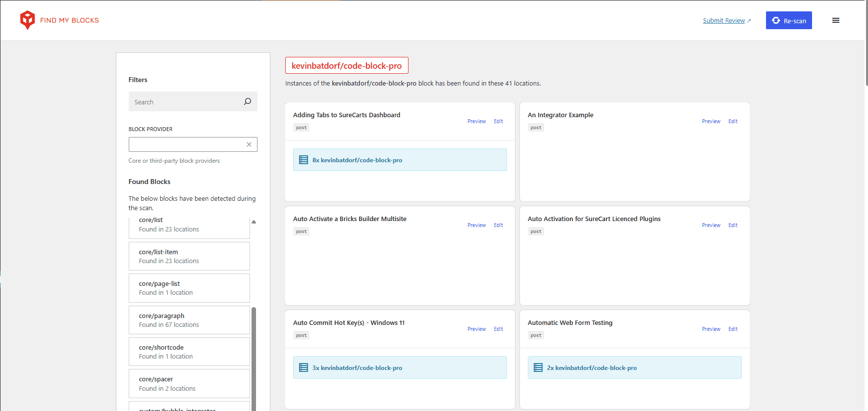Select core/spacer found blocks item

point(189,383)
